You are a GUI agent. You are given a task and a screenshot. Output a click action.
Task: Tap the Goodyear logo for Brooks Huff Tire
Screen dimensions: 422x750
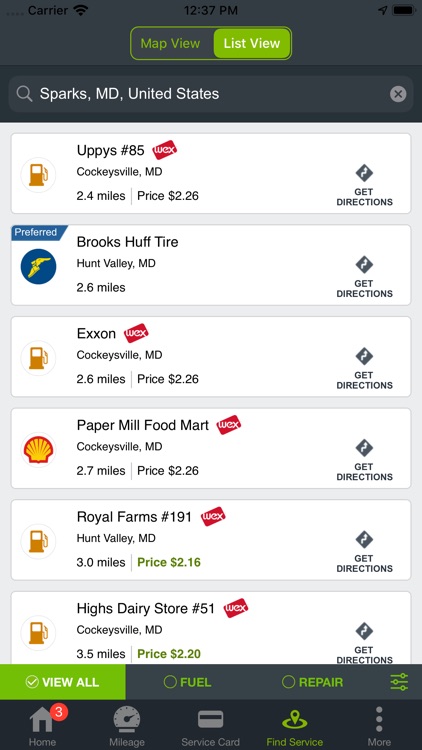[x=38, y=266]
